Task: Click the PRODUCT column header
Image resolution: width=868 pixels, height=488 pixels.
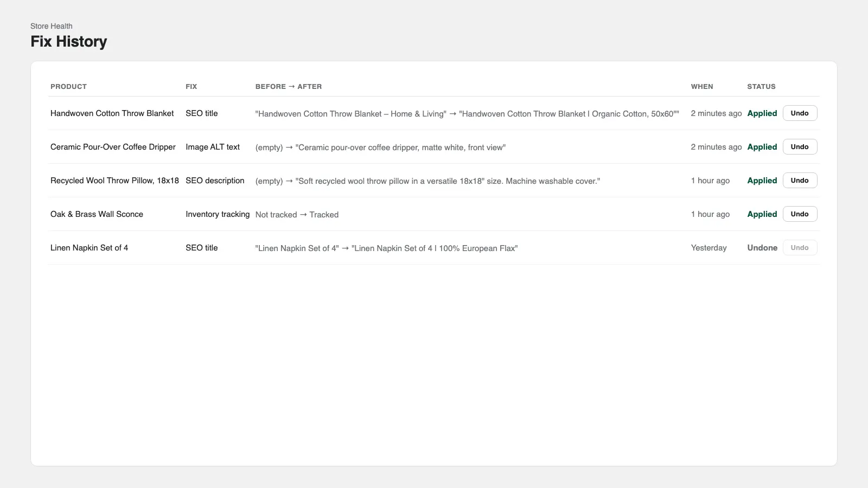Action: [68, 87]
